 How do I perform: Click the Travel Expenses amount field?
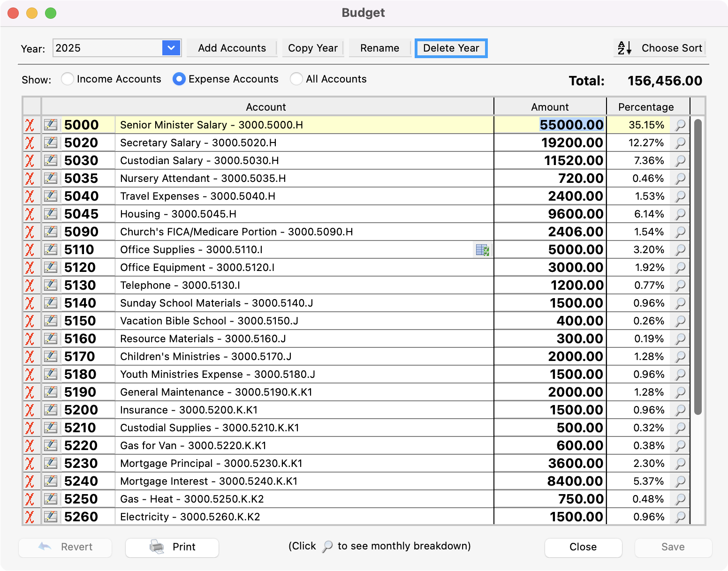click(x=550, y=196)
